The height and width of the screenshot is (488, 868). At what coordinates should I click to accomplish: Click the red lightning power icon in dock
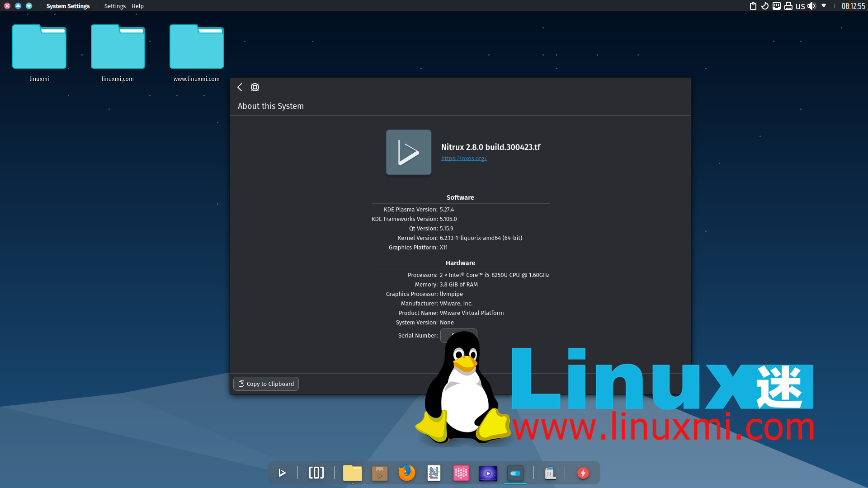coord(583,473)
